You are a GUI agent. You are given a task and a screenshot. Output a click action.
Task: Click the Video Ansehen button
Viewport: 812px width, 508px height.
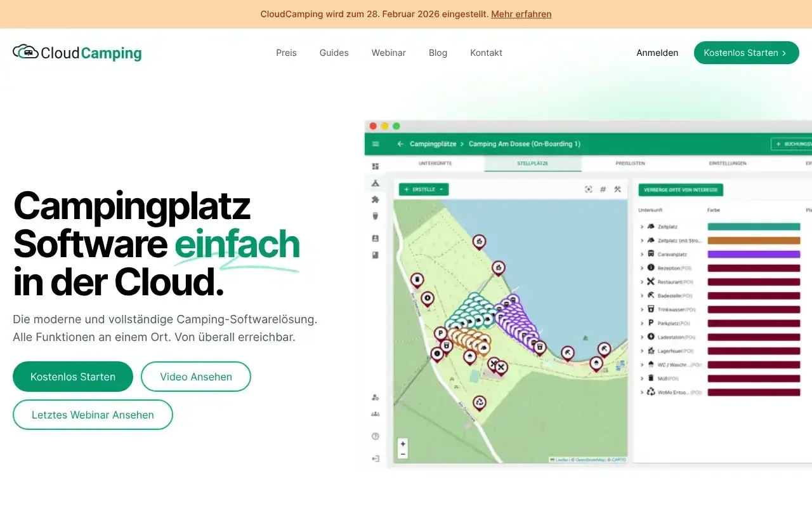click(195, 377)
